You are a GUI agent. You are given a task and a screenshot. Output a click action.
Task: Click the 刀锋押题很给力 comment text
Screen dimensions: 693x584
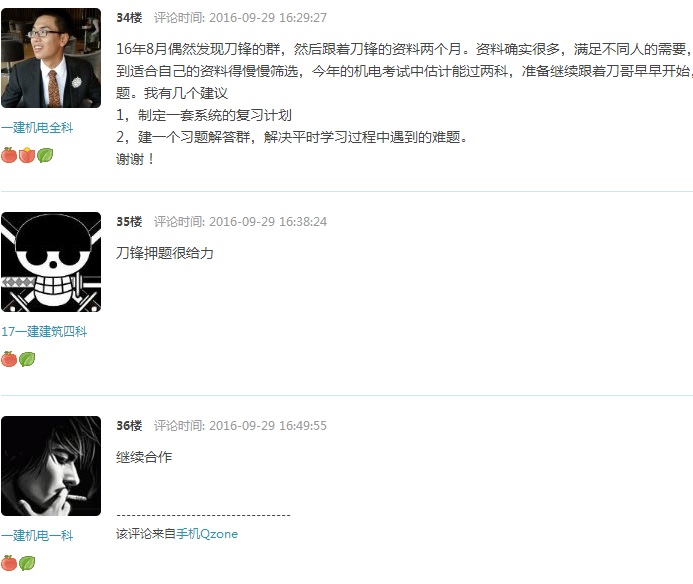click(x=164, y=253)
